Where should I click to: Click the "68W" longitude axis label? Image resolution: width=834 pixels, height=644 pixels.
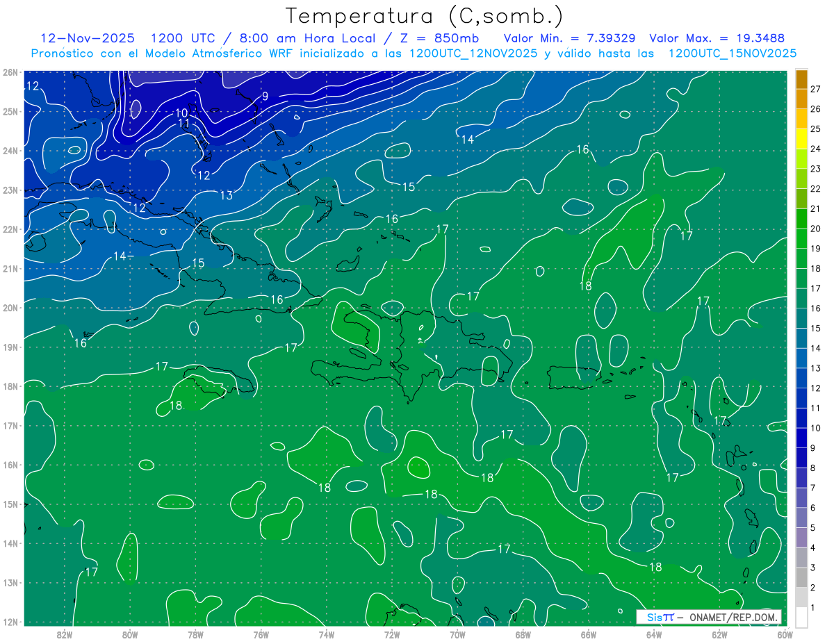click(x=523, y=634)
